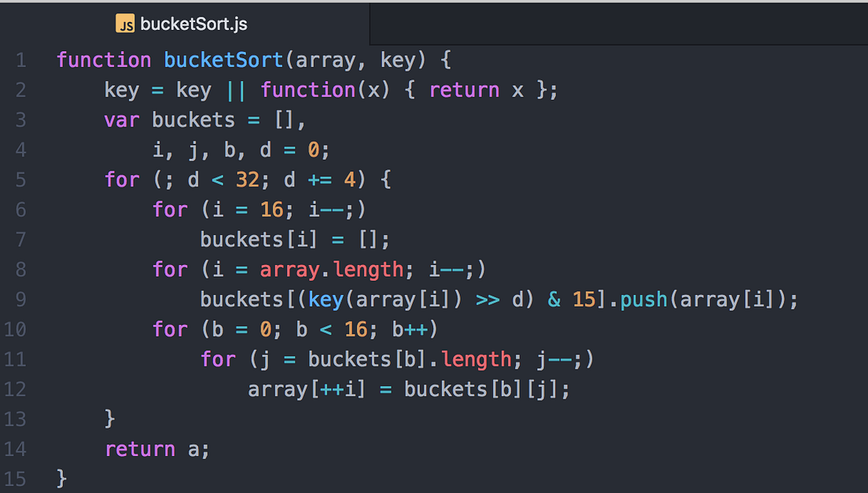
Task: Click the JS file type icon
Action: pyautogui.click(x=126, y=24)
